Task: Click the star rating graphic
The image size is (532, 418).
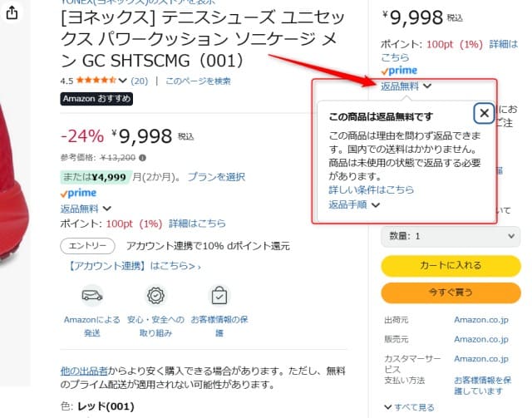Action: point(97,81)
